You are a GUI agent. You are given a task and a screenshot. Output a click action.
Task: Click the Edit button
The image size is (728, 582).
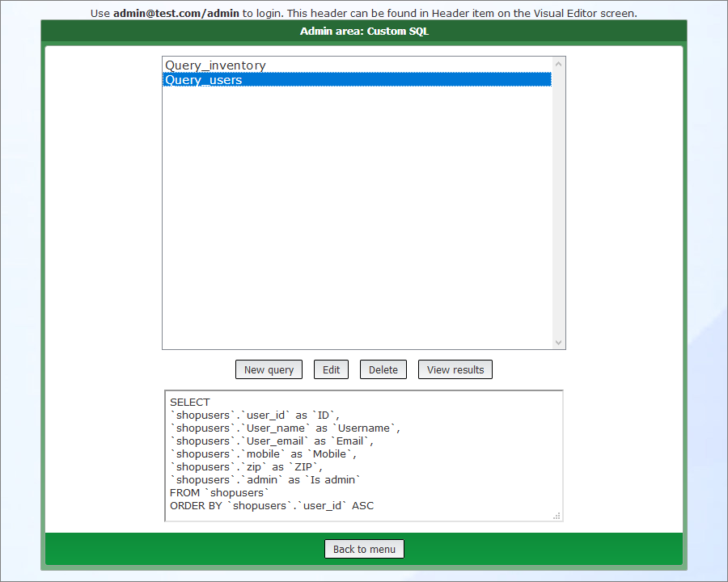click(331, 369)
